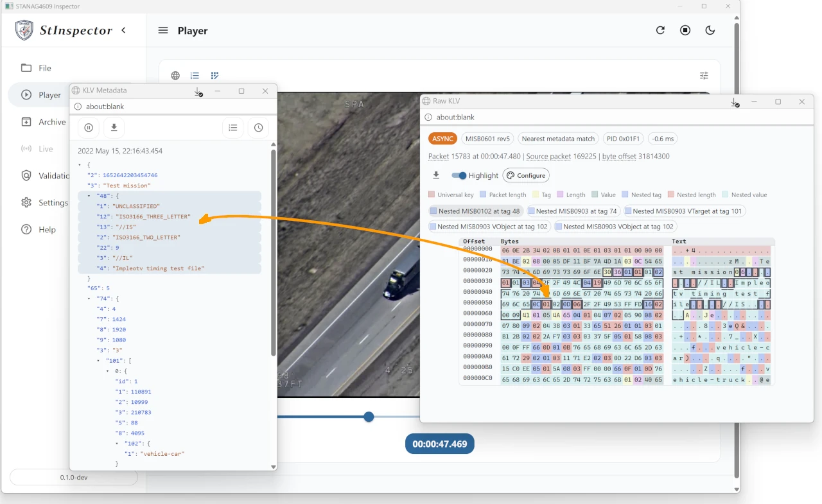The width and height of the screenshot is (822, 504).
Task: Collapse the "74" node in JSON tree
Action: tap(89, 299)
